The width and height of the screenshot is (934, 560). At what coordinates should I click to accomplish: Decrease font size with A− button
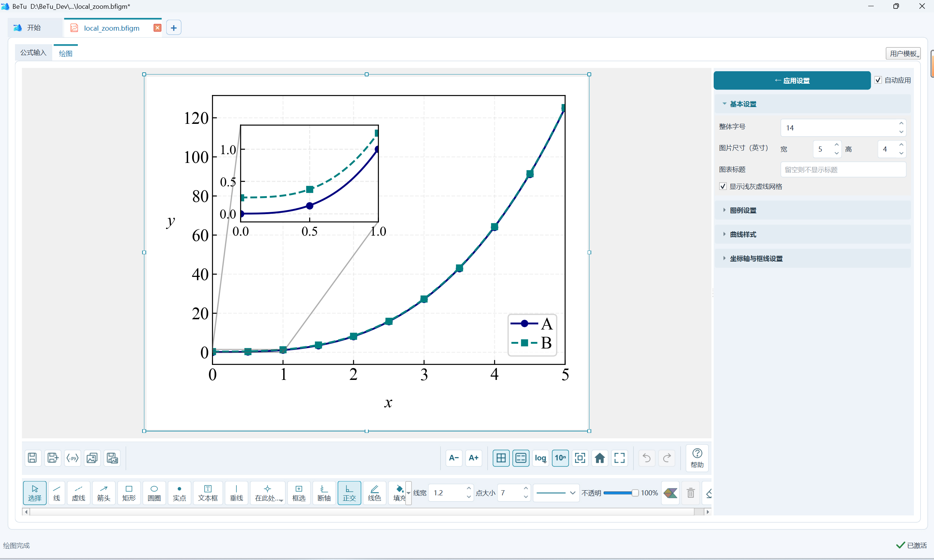454,458
